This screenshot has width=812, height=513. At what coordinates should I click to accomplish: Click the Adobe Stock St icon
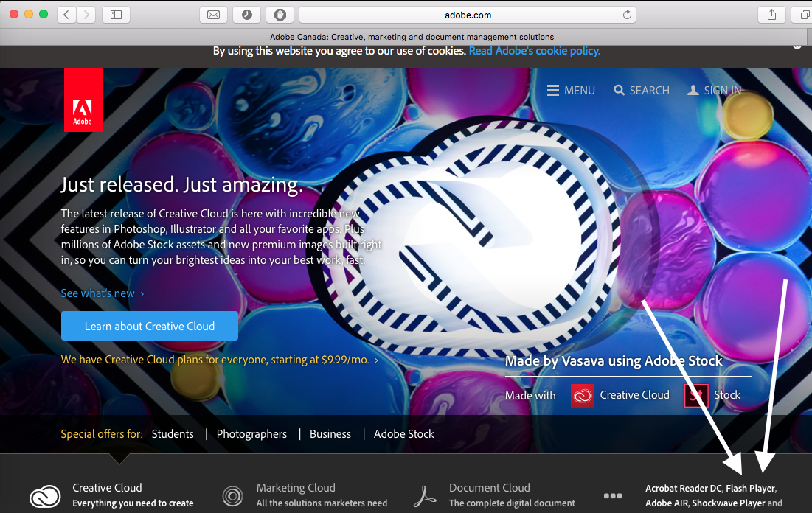coord(696,396)
